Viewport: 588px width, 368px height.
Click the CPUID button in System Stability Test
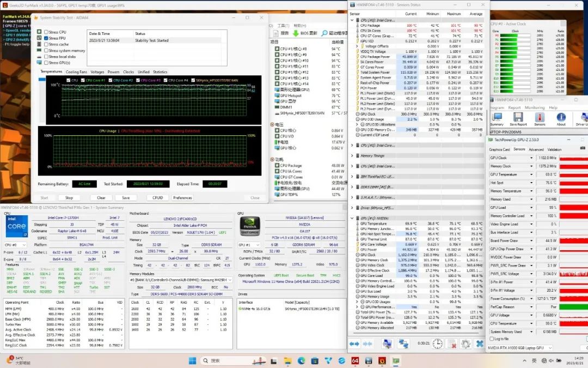(x=157, y=197)
